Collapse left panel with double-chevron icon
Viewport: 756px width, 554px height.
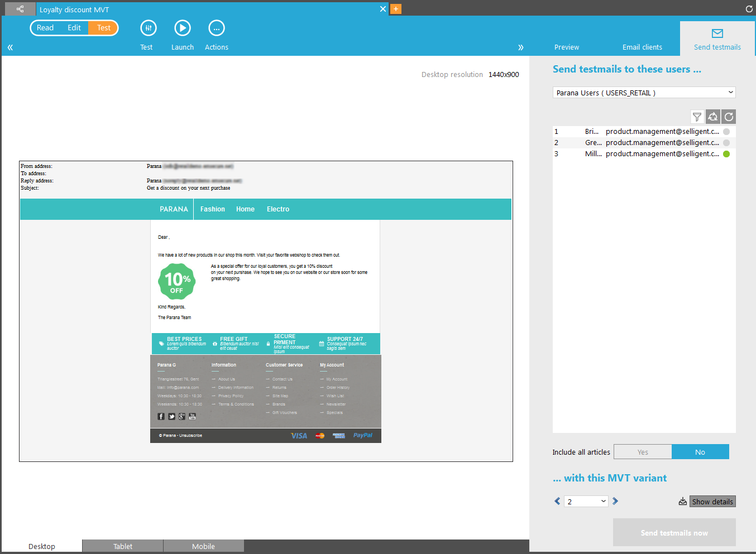pos(10,47)
